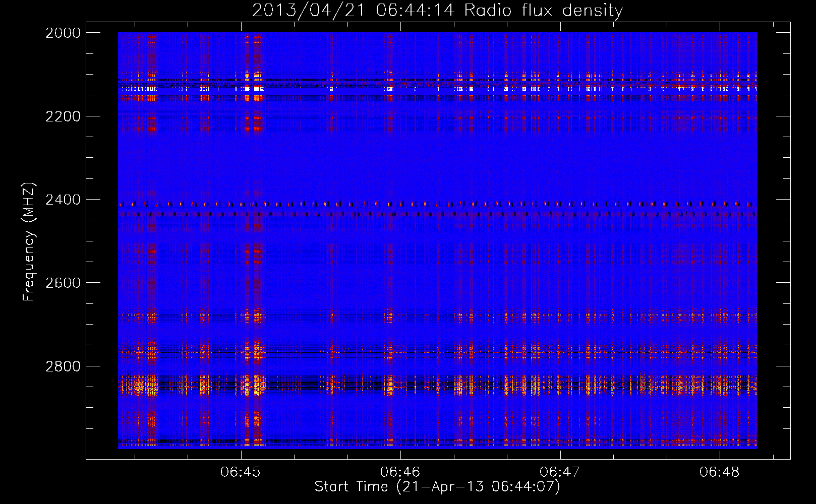816x504 pixels.
Task: Click the 'Frequency (MHZ)' axis title
Action: (29, 242)
